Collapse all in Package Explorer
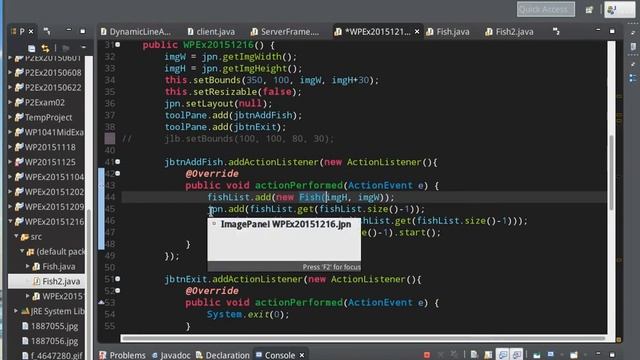This screenshot has height=360, width=640. [31, 48]
